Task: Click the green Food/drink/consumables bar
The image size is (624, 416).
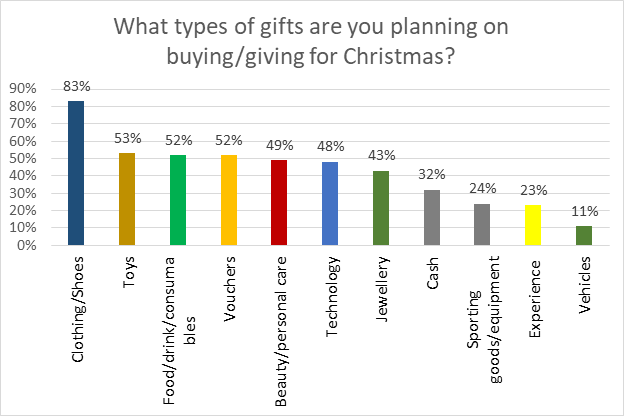Action: 178,200
